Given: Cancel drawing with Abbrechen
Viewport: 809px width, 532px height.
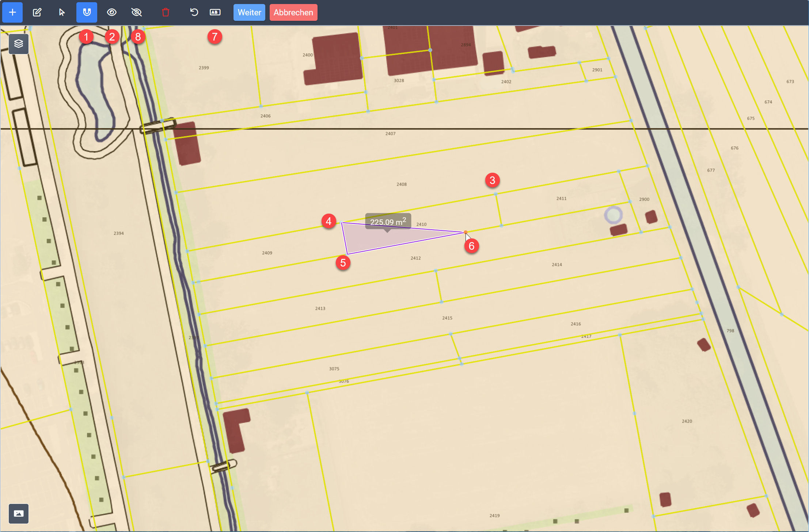Looking at the screenshot, I should coord(293,12).
